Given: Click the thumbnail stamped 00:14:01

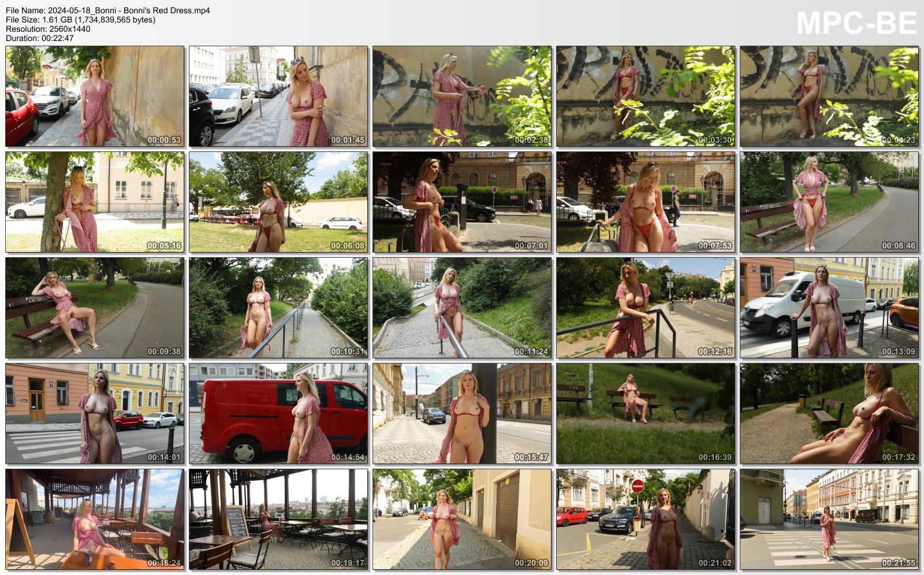Looking at the screenshot, I should click(x=95, y=414).
